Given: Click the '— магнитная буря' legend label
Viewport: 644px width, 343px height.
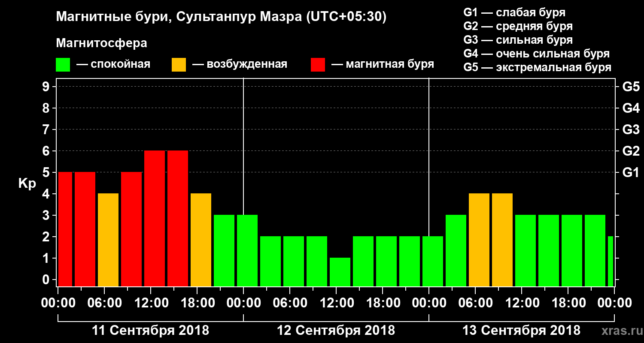Looking at the screenshot, I should (383, 64).
